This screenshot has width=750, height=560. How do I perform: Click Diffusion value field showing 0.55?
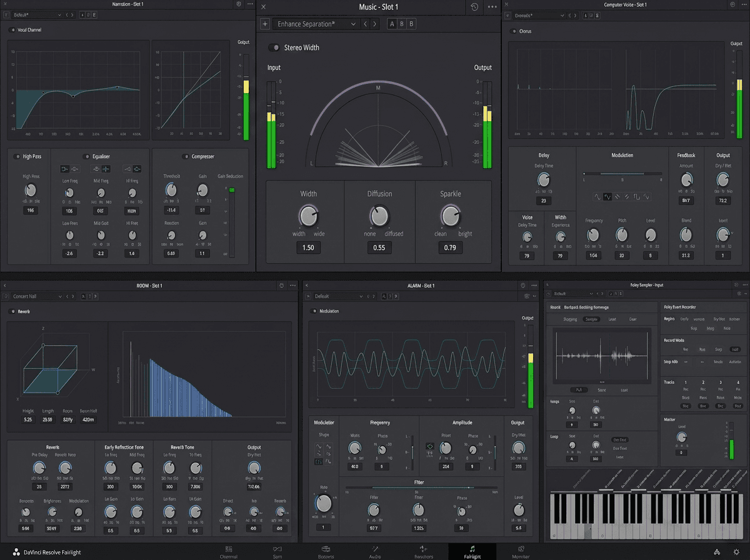[x=379, y=247]
